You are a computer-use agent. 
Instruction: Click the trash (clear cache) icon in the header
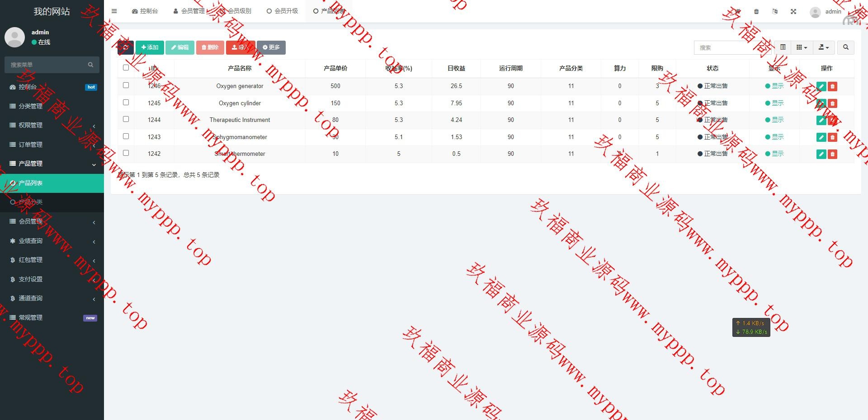[756, 12]
